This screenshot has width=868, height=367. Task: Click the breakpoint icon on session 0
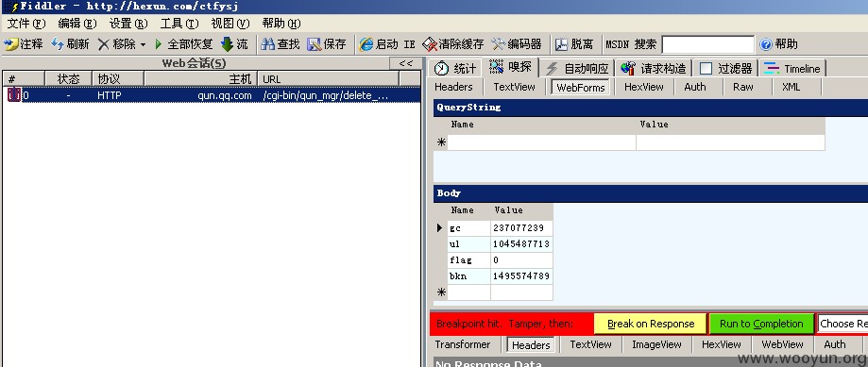click(x=14, y=95)
